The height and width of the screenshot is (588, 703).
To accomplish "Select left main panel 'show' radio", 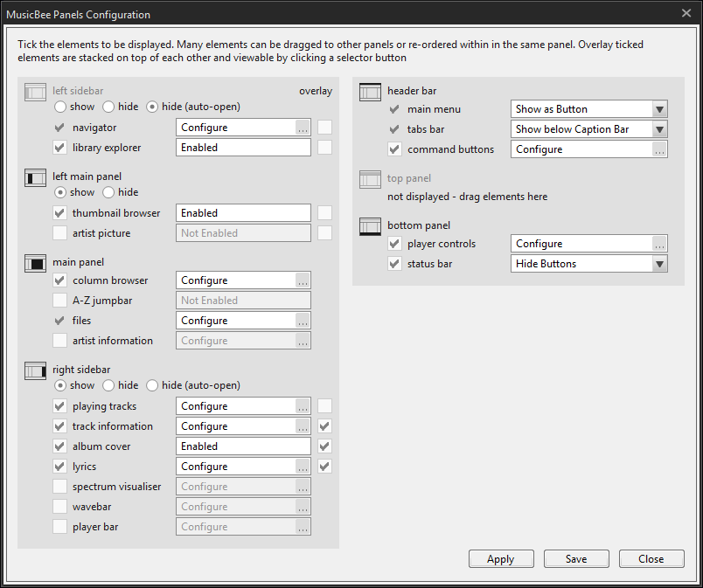I will tap(60, 192).
